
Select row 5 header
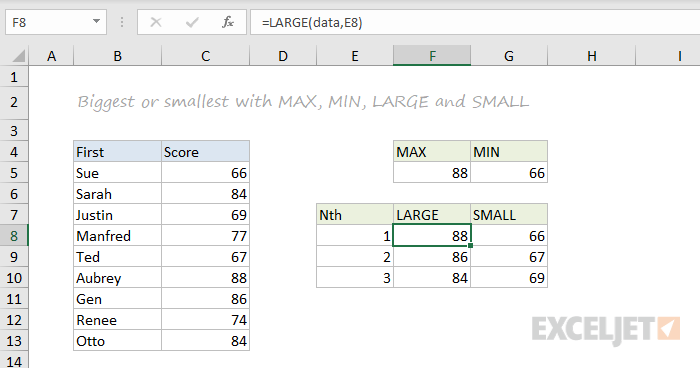(14, 173)
